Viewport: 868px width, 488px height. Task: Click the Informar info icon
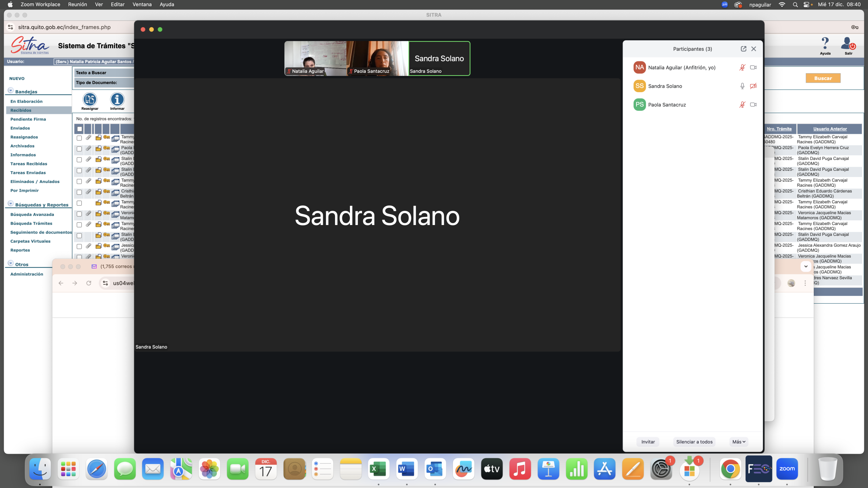[117, 100]
